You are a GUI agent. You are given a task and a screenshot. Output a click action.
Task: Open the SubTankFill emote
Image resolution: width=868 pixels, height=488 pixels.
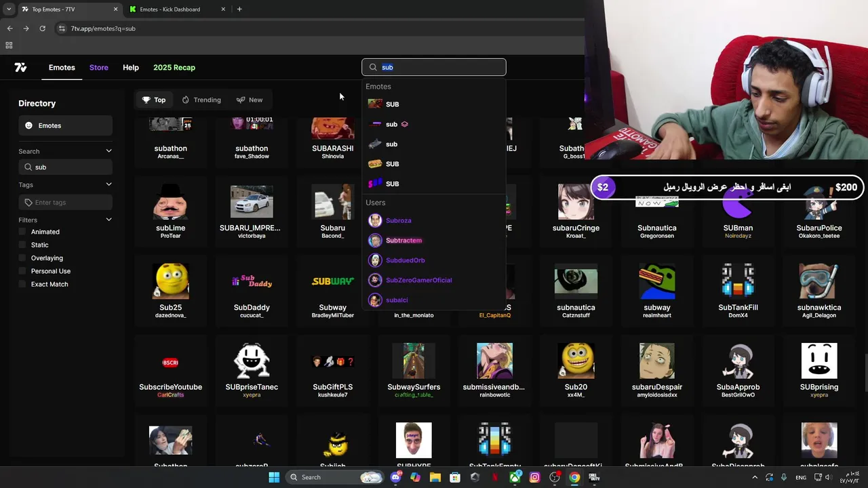tap(738, 290)
